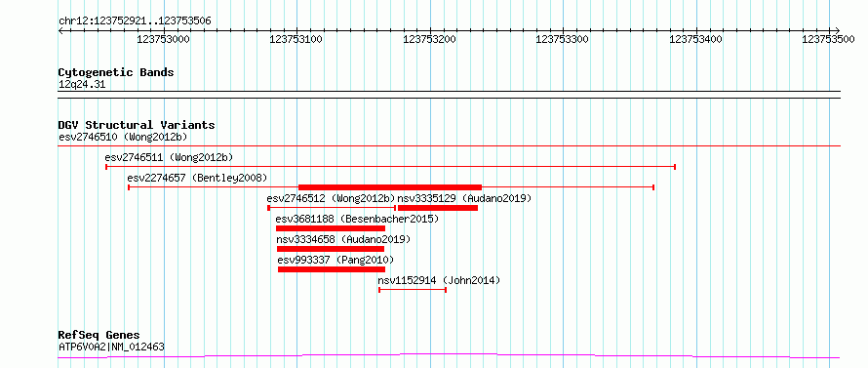Click the nsv3335129 (Audano2019) red bar
The height and width of the screenshot is (368, 868).
coord(438,208)
